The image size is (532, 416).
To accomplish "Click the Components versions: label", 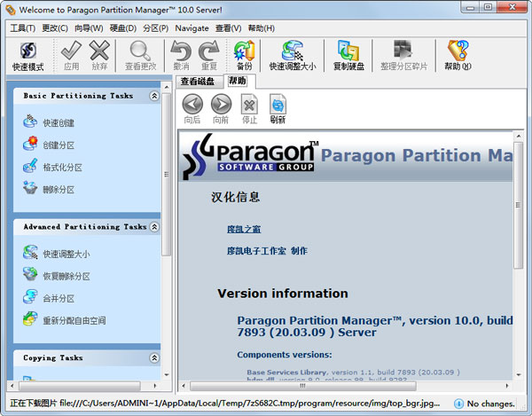I will pyautogui.click(x=285, y=355).
